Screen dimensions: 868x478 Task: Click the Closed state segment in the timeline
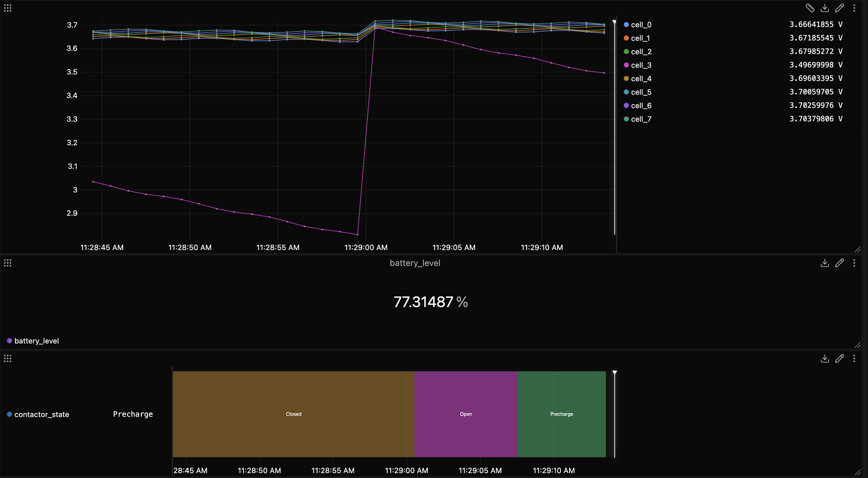click(293, 414)
